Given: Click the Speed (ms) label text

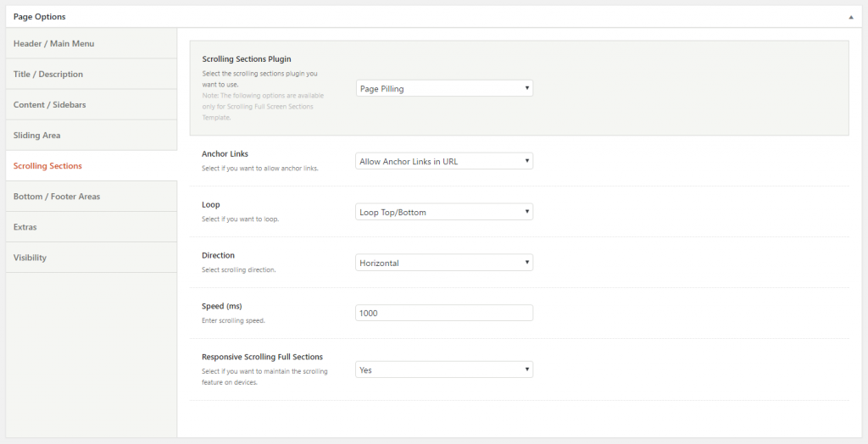Looking at the screenshot, I should point(223,306).
